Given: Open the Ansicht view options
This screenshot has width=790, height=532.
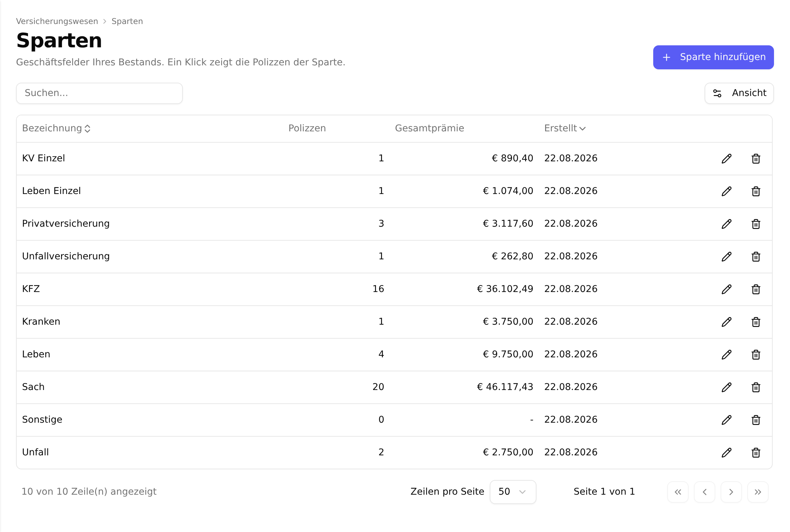Looking at the screenshot, I should 739,93.
